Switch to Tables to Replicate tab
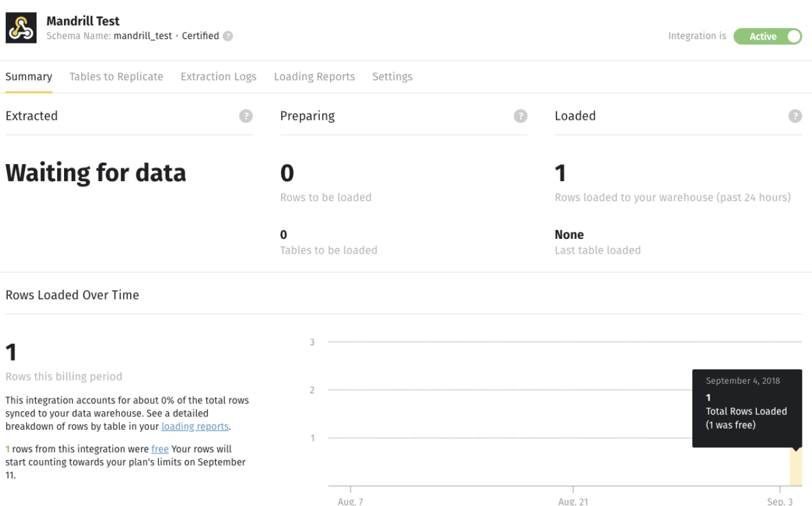The image size is (812, 506). [x=116, y=77]
